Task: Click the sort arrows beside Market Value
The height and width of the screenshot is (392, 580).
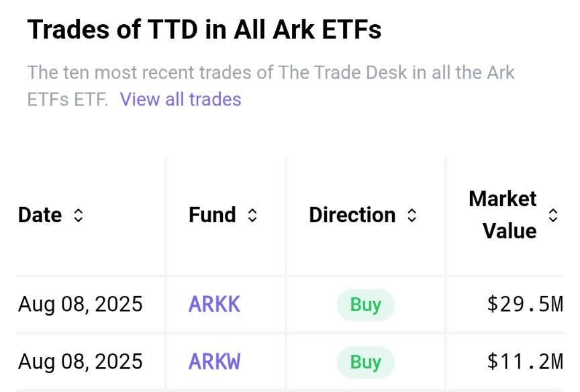Action: pos(552,215)
